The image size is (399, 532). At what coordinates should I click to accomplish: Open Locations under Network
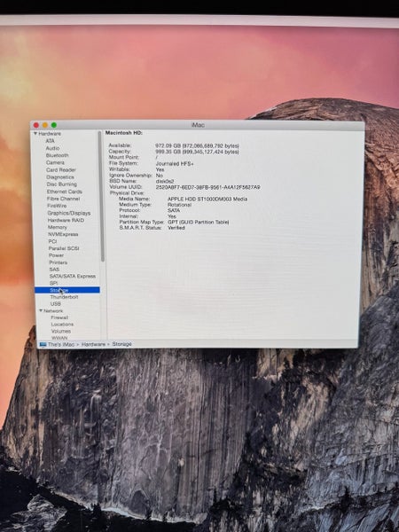tap(62, 325)
